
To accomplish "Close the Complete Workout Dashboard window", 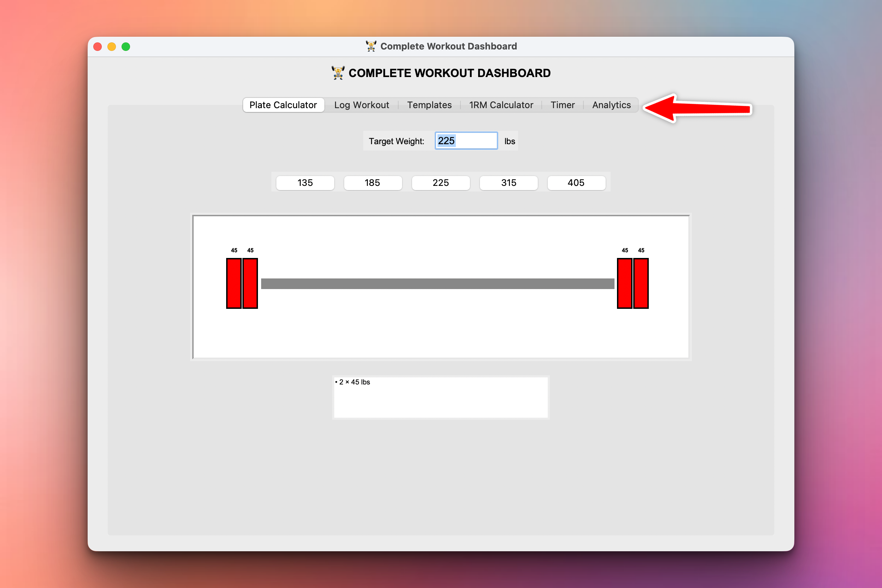I will click(x=98, y=47).
